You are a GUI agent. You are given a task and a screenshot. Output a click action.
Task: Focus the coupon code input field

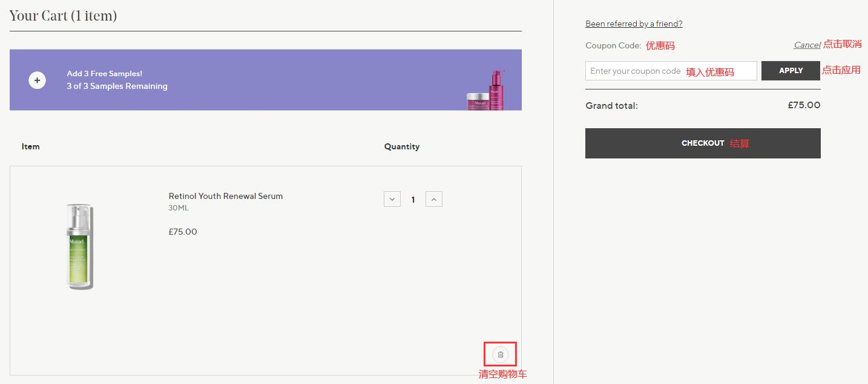671,71
